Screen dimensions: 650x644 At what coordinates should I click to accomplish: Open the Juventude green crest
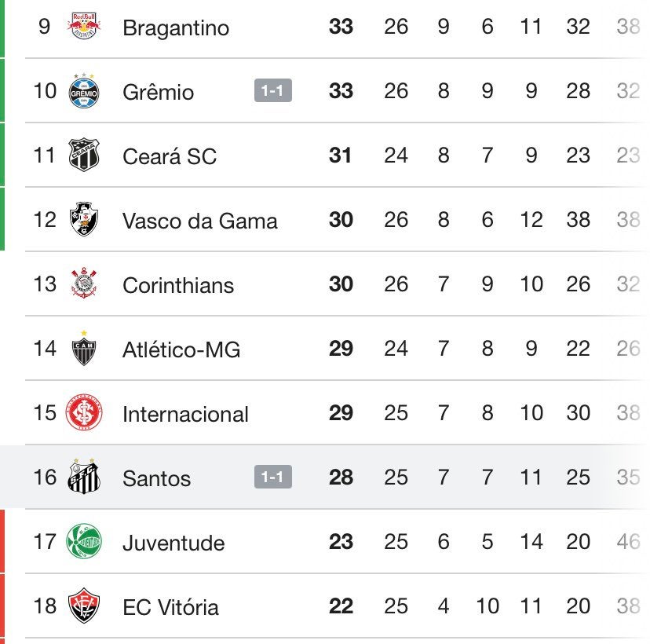(83, 542)
